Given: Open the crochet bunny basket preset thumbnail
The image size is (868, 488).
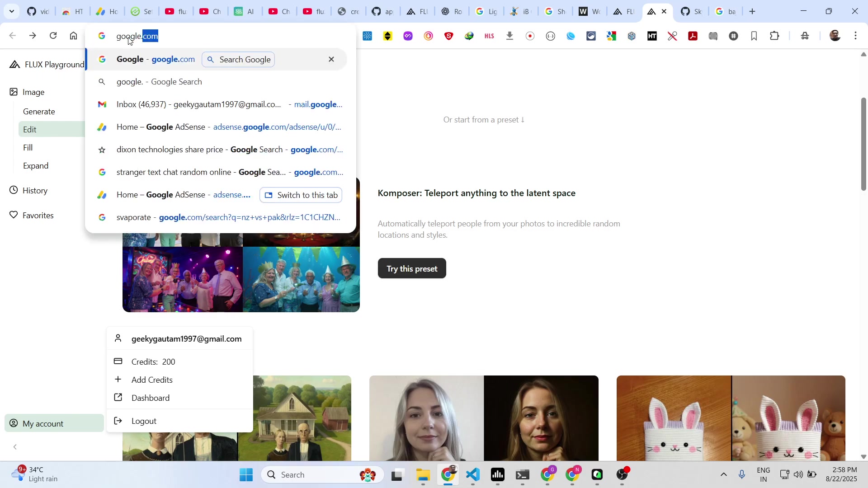Looking at the screenshot, I should tap(731, 418).
